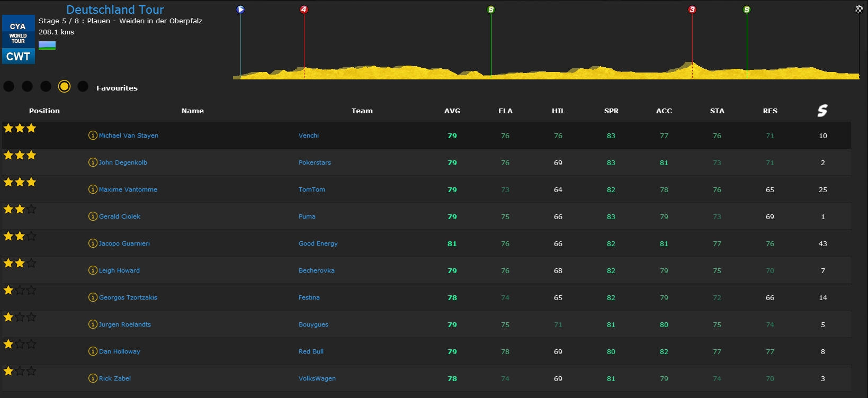
Task: Open info icon for Jurgen Roelandts
Action: [93, 324]
